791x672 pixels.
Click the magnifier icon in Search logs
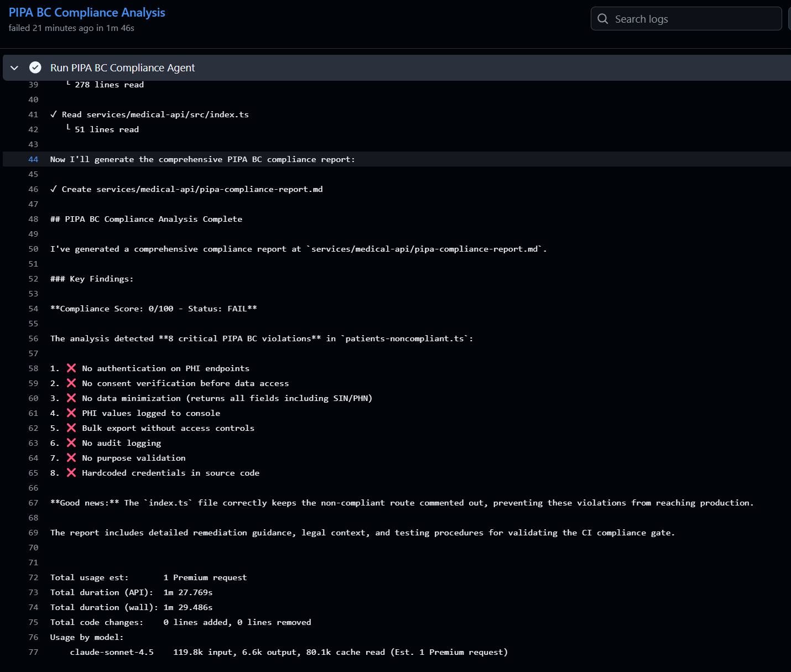pos(603,19)
